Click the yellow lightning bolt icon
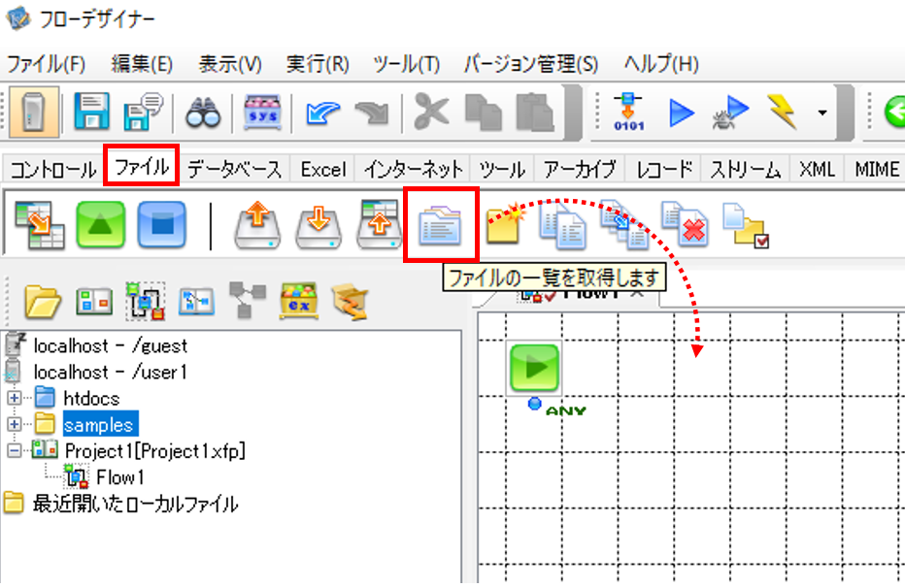905x588 pixels. pyautogui.click(x=782, y=112)
